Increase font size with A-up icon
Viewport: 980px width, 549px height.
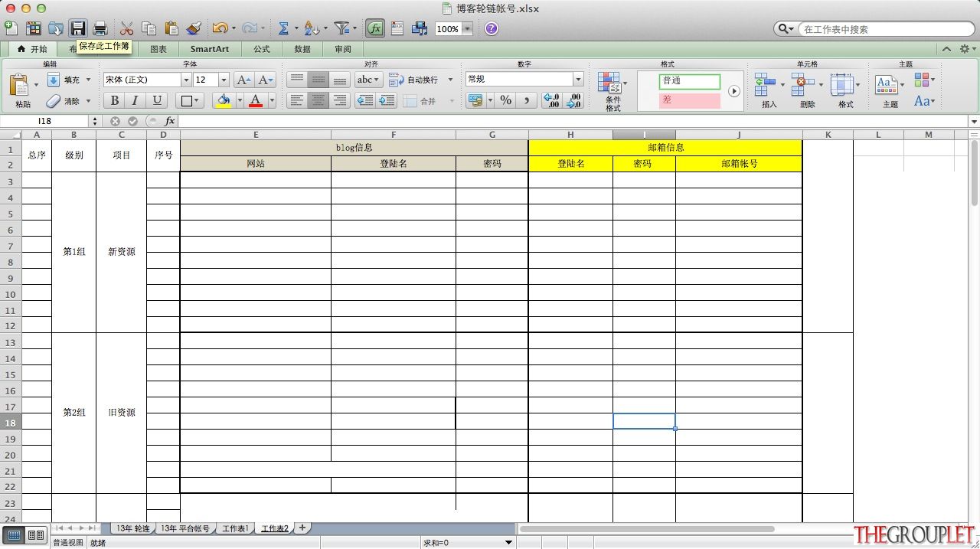243,80
